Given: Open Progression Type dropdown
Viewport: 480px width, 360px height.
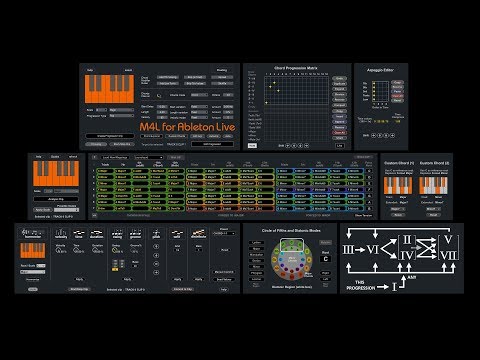Looking at the screenshot, I should pyautogui.click(x=121, y=116).
